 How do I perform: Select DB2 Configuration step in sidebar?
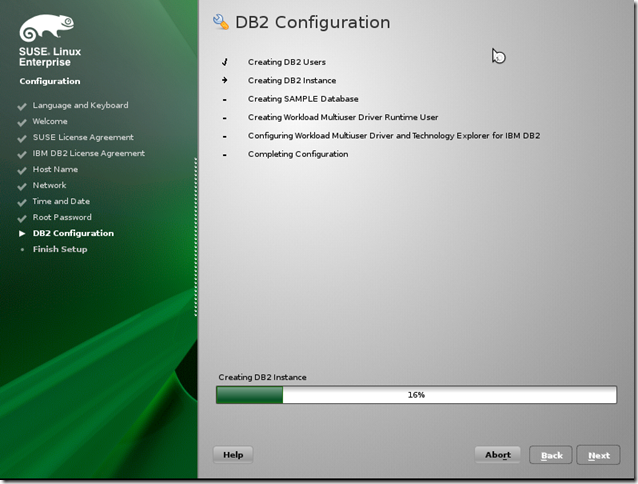(73, 233)
